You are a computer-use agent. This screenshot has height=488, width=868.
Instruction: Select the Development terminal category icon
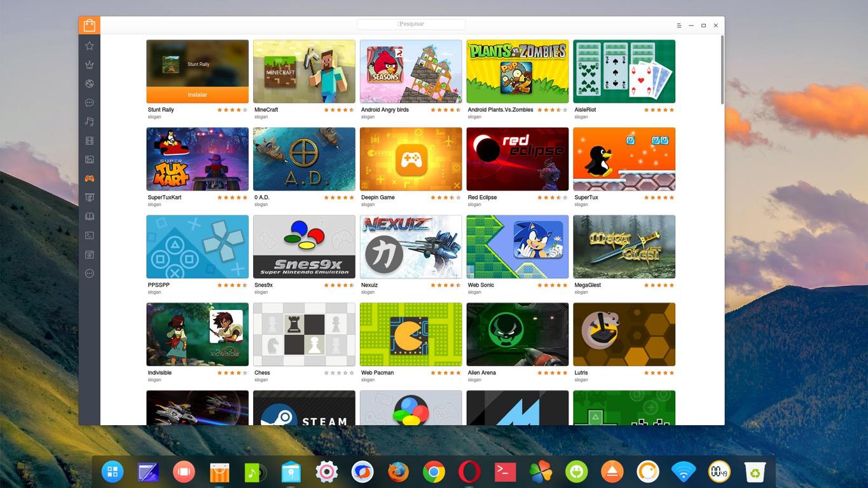(x=90, y=236)
